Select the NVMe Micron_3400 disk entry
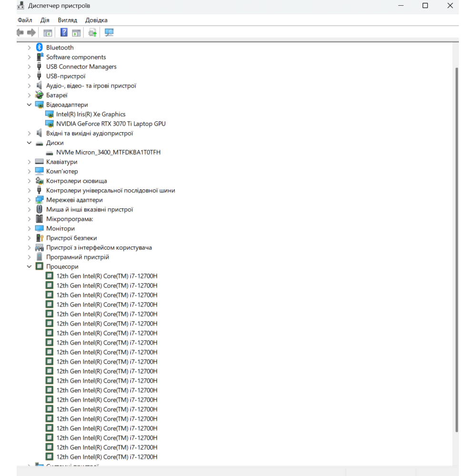476x476 pixels. (x=108, y=152)
